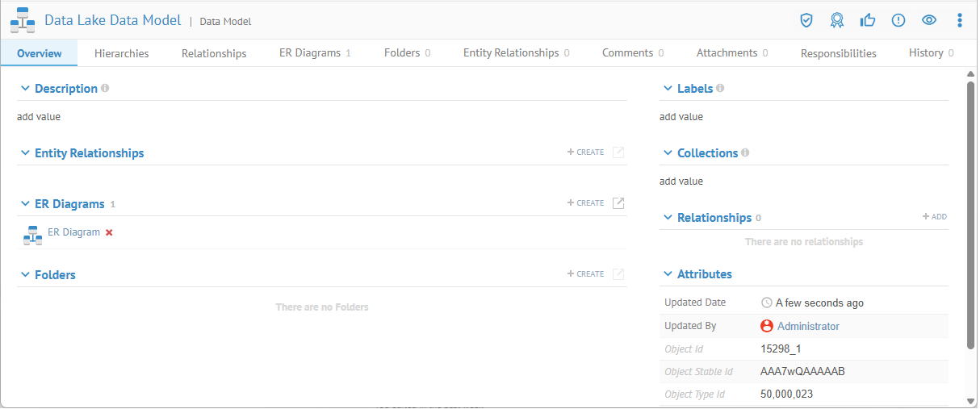Collapse the Attributes section
The height and width of the screenshot is (409, 980).
coord(668,274)
